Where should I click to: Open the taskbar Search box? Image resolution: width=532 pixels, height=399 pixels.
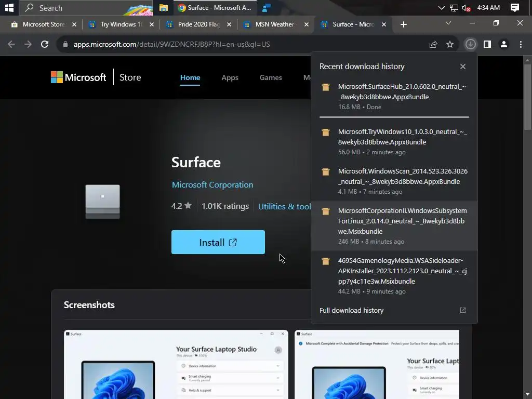86,7
